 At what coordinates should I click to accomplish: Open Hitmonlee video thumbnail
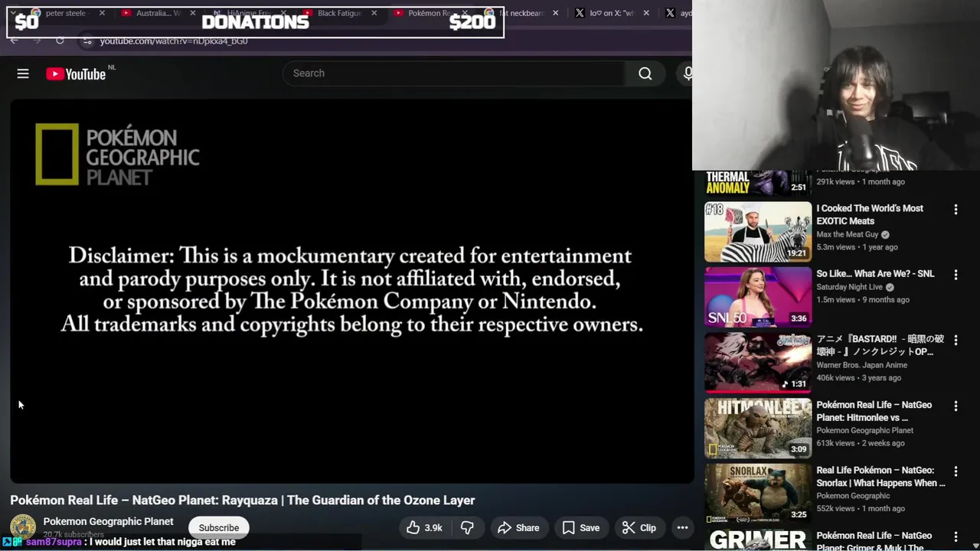758,428
